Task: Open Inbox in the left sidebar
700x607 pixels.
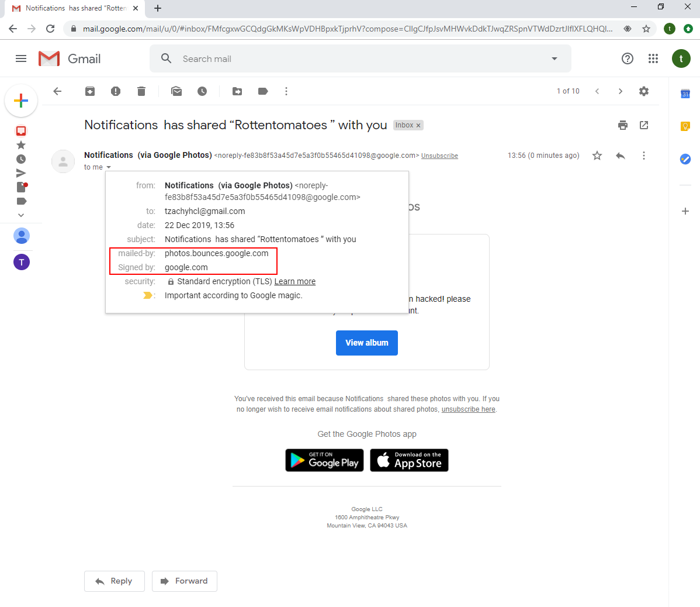Action: 21,131
